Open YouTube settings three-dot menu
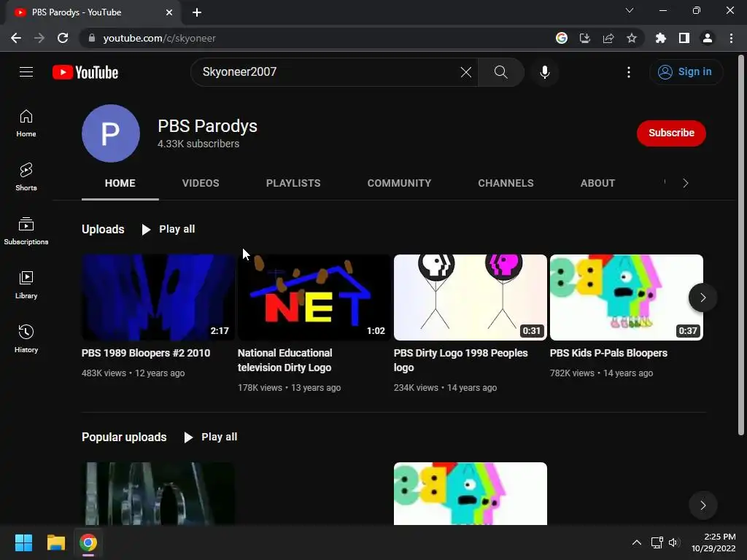The image size is (747, 560). pos(628,72)
